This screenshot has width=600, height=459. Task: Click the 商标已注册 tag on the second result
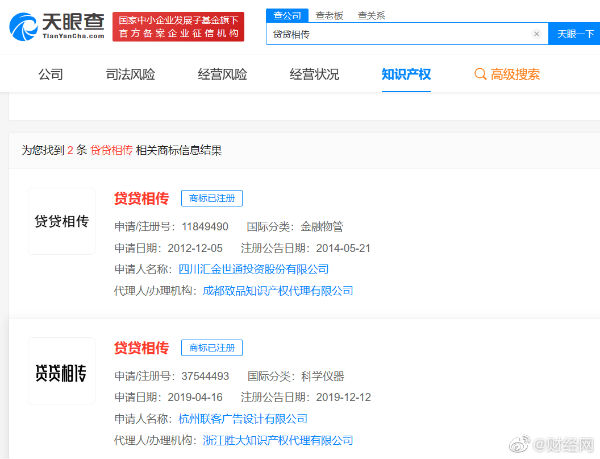[x=212, y=348]
